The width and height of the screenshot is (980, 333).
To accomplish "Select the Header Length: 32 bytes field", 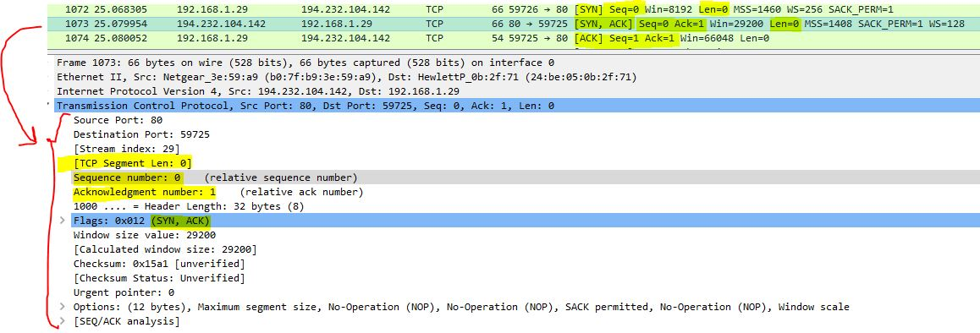I will (x=188, y=206).
